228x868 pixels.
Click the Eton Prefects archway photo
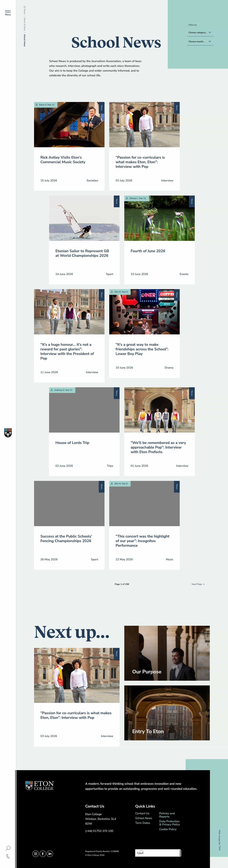[159, 410]
